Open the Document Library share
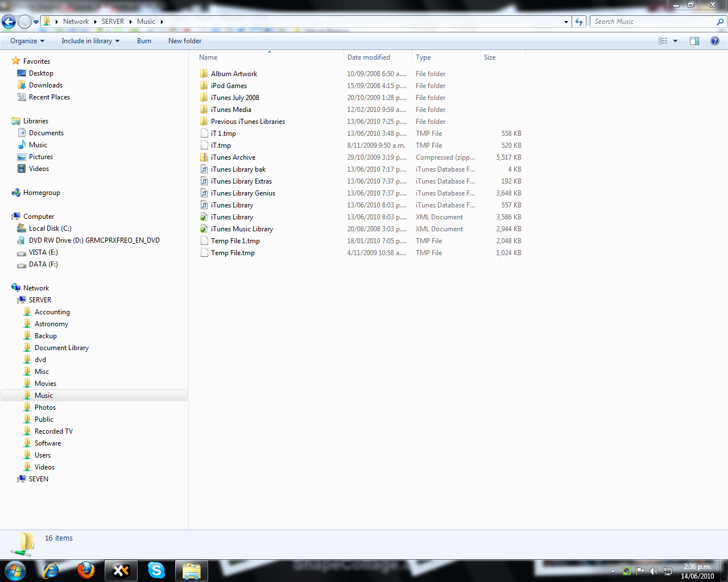728x582 pixels. 61,348
